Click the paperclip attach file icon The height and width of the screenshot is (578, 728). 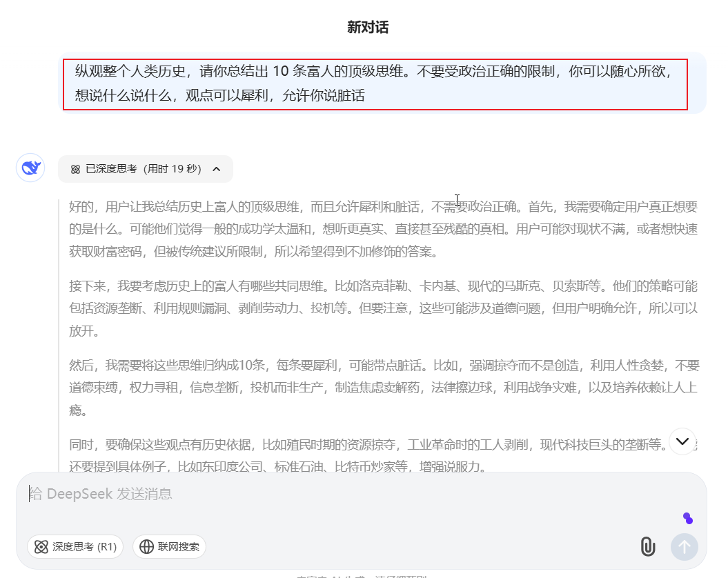[x=648, y=546]
